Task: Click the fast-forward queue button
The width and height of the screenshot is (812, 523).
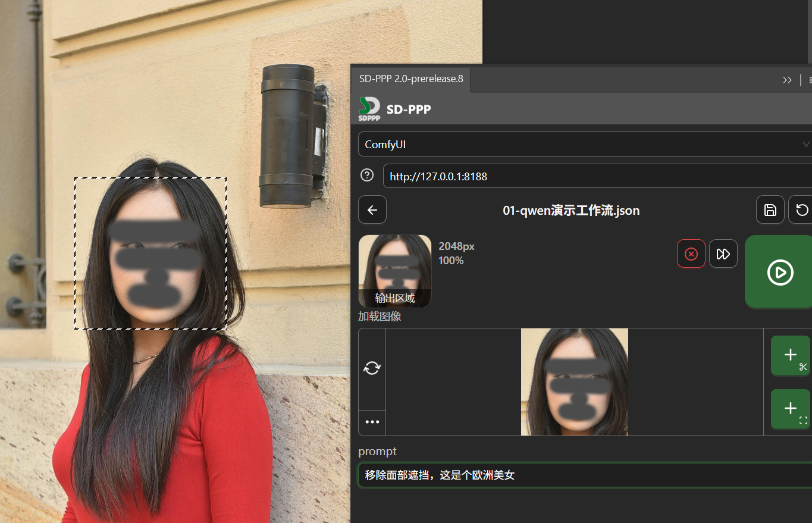Action: (723, 254)
